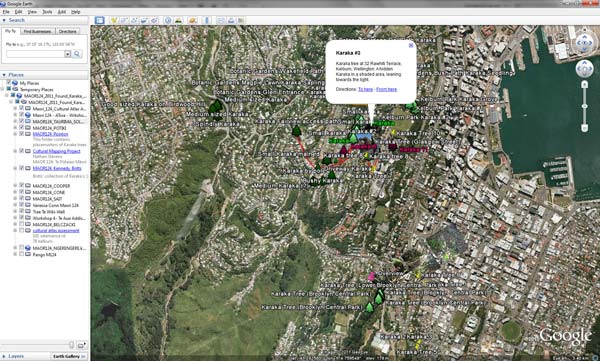The height and width of the screenshot is (361, 600).
Task: Select the Add Polygon toolbar icon
Action: click(x=124, y=20)
